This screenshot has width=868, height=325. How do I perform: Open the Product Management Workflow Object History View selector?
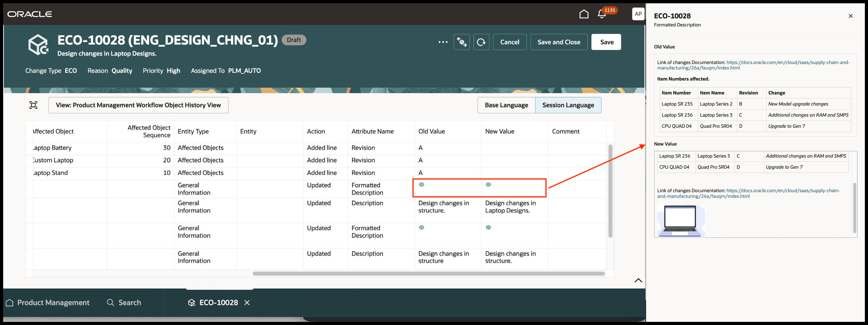pyautogui.click(x=138, y=105)
